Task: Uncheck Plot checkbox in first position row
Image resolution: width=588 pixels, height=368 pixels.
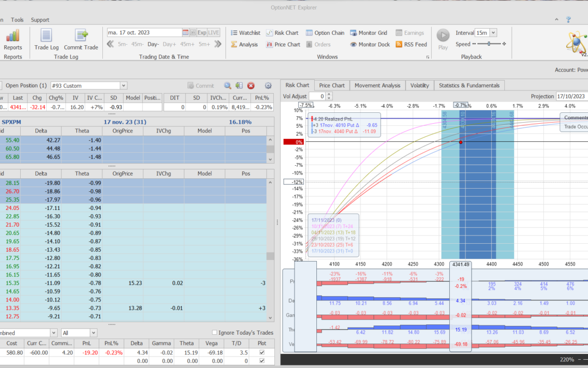Action: (262, 353)
